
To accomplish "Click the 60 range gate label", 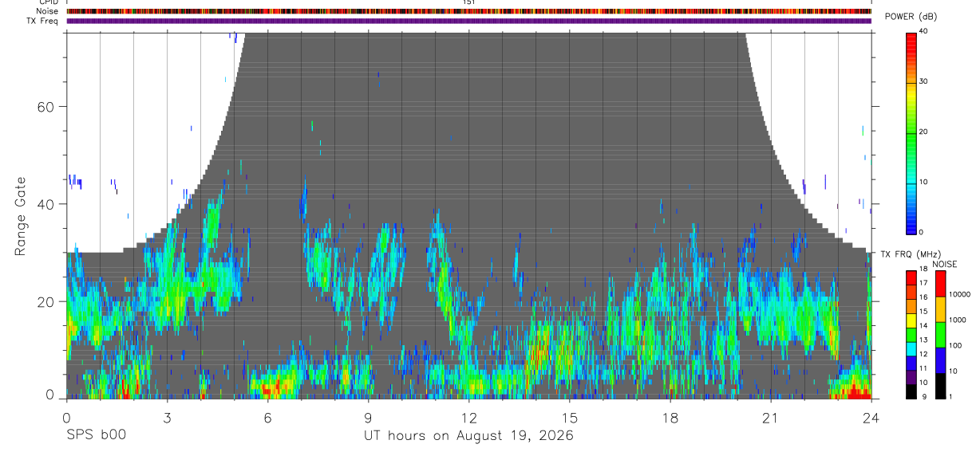I will (48, 106).
